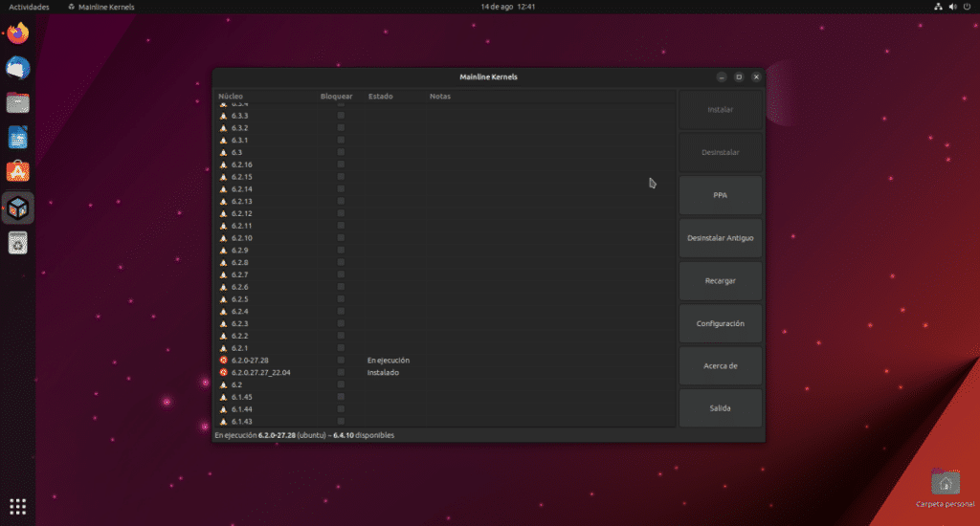The image size is (980, 526).
Task: Toggle Bloquear checkbox for kernel 6.2.4
Action: (341, 311)
